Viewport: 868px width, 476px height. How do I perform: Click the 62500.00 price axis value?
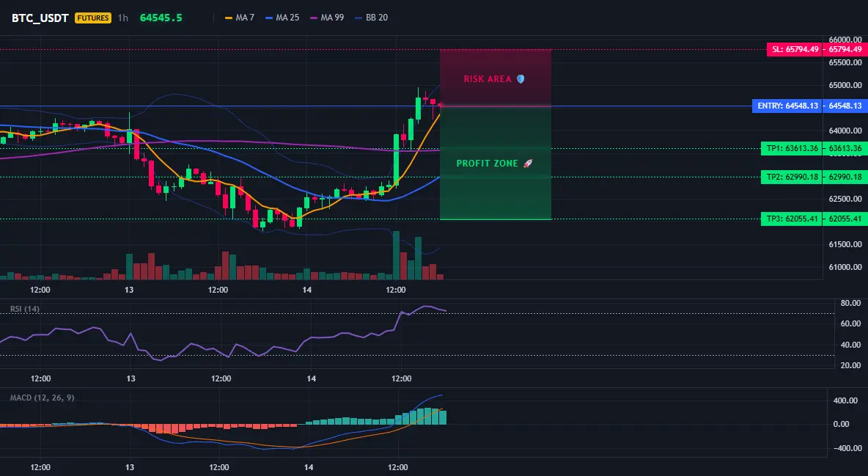point(845,199)
